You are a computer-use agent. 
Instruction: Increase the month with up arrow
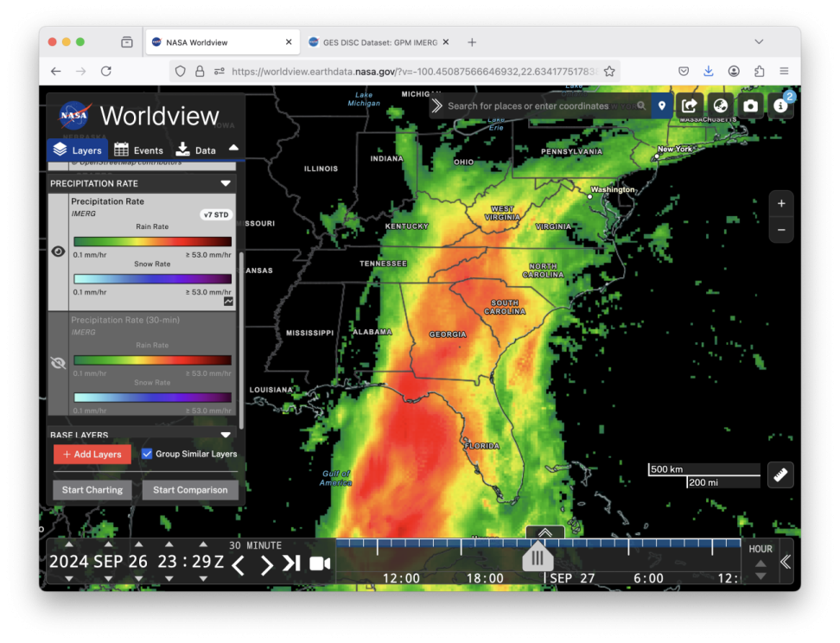coord(108,544)
